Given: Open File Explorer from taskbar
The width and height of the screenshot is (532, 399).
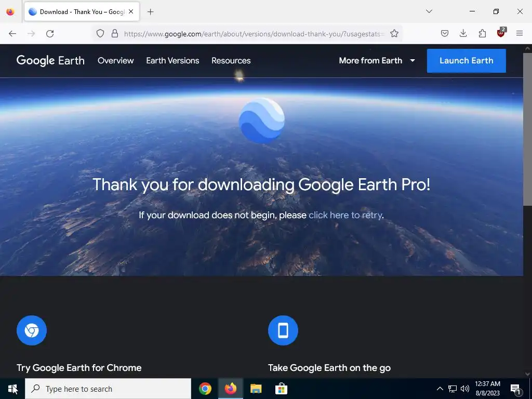Looking at the screenshot, I should point(256,389).
